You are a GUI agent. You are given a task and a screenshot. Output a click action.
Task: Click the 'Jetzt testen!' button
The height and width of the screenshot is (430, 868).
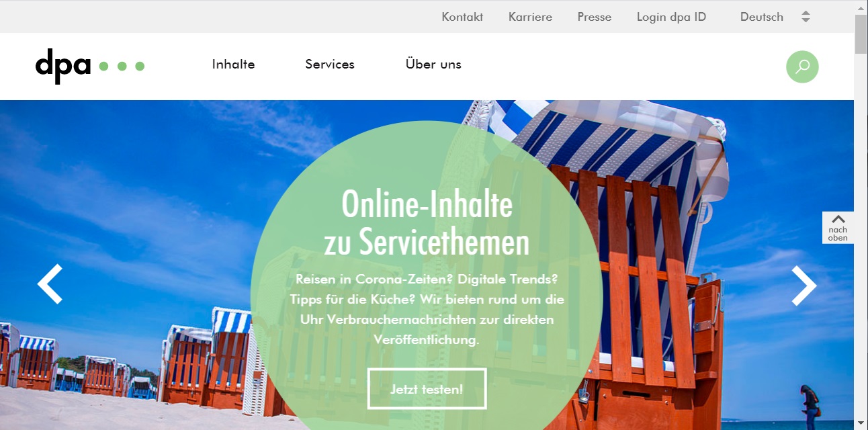coord(427,389)
